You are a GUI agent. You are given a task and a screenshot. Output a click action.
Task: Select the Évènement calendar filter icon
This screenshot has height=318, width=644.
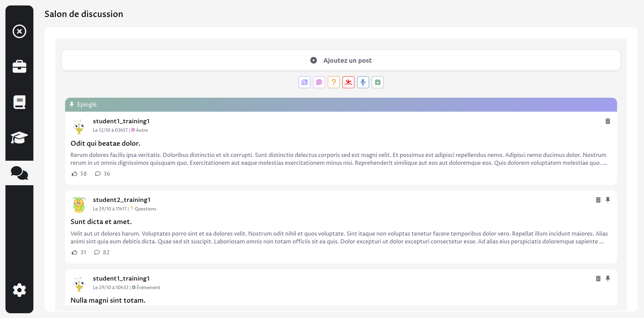[x=378, y=82]
